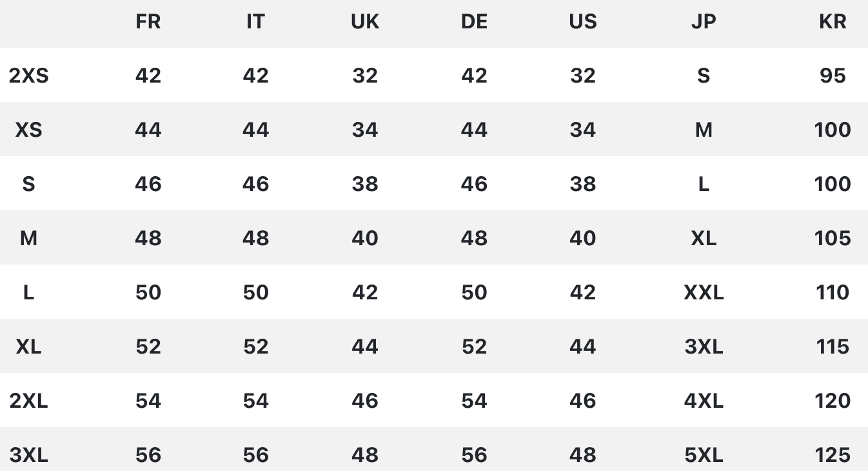Click the FR column header
The width and height of the screenshot is (868, 471).
[x=148, y=22]
